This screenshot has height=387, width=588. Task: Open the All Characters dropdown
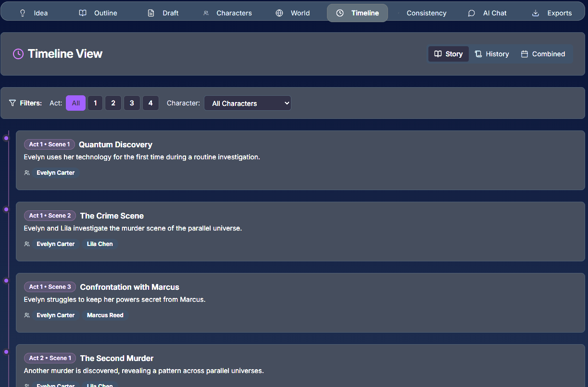click(247, 103)
